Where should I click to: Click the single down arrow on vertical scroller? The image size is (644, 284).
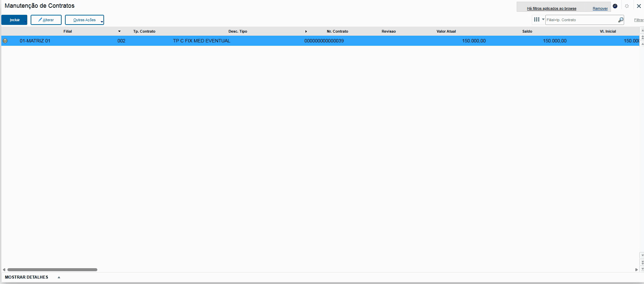[x=642, y=256]
